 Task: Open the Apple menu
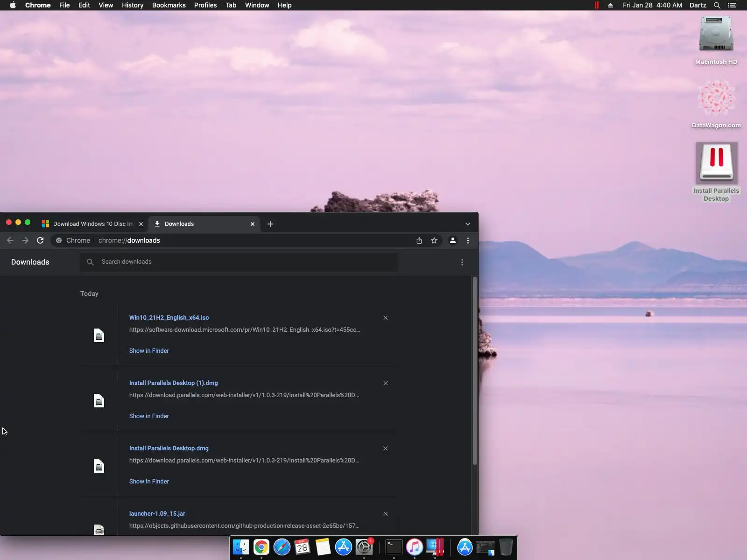[13, 5]
